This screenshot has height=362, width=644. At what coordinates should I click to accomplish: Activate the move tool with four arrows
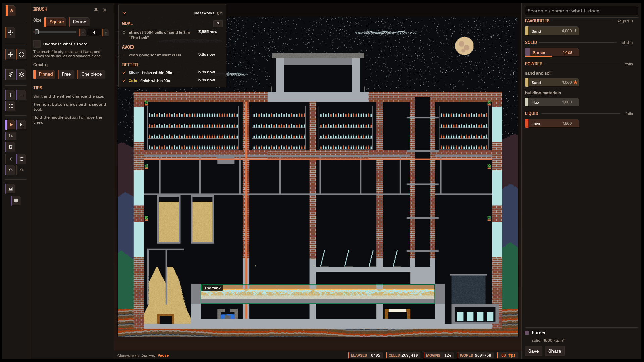click(11, 54)
